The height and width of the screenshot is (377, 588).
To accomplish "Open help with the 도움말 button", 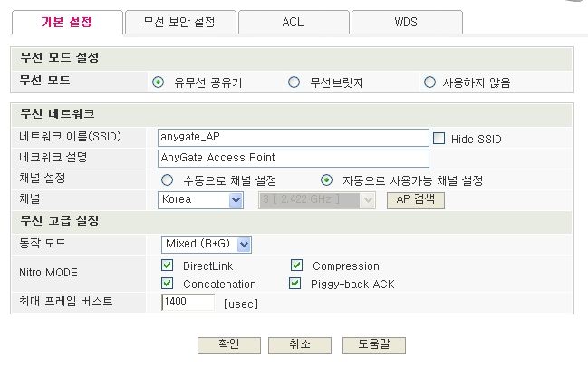I will pyautogui.click(x=374, y=345).
